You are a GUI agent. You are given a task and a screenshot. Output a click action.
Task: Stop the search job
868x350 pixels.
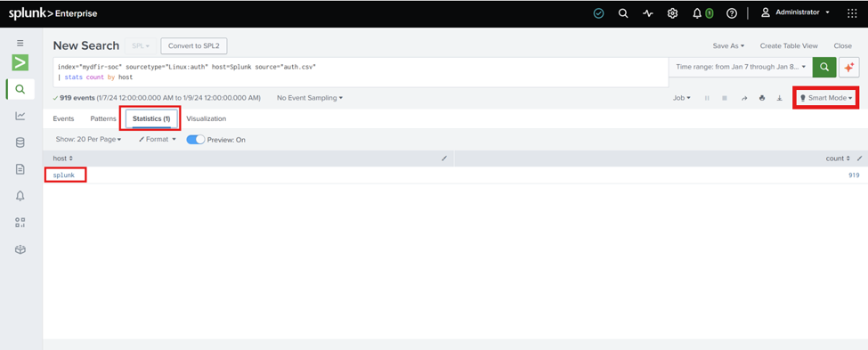tap(724, 98)
